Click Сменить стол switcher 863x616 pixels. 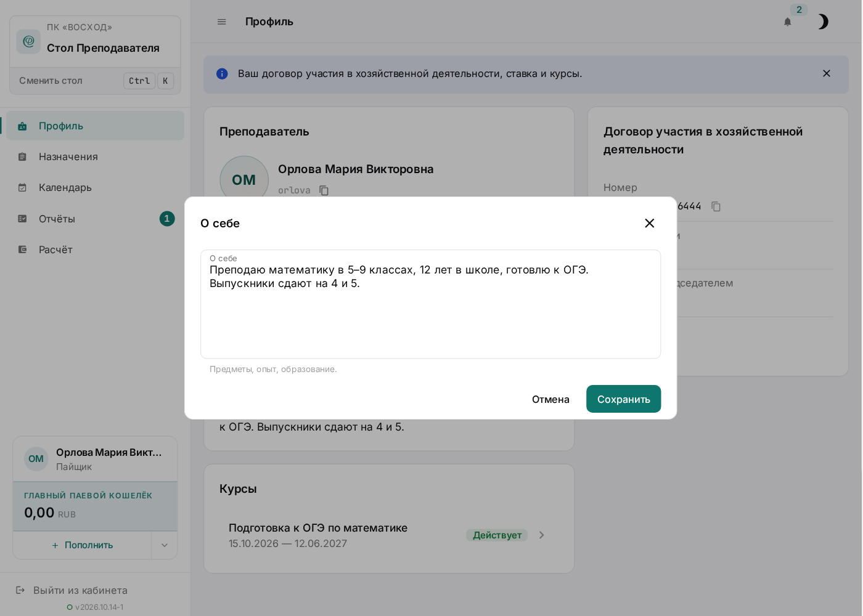pos(96,81)
